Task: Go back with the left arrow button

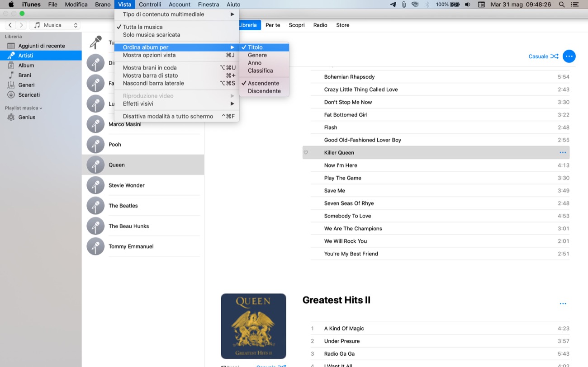Action: click(x=11, y=25)
